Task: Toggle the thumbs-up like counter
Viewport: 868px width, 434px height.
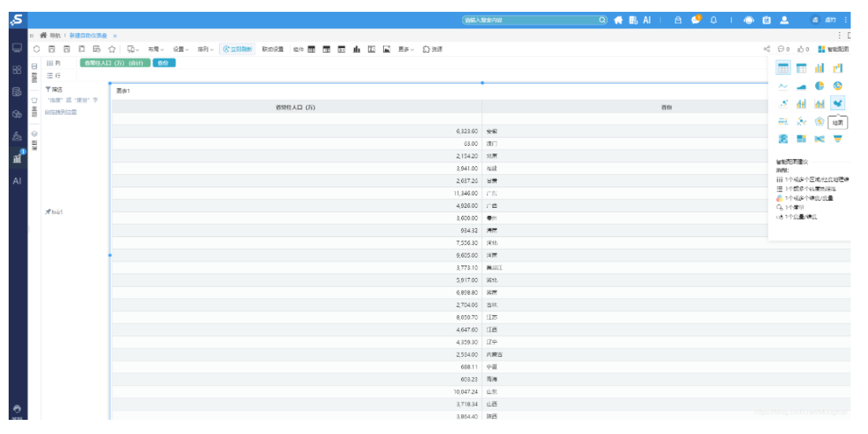Action: [x=803, y=49]
